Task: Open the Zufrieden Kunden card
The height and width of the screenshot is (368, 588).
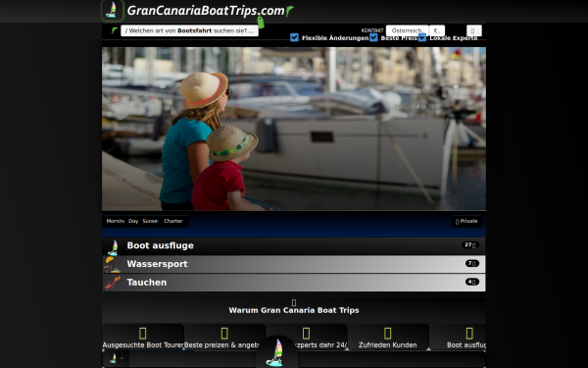Action: point(388,337)
